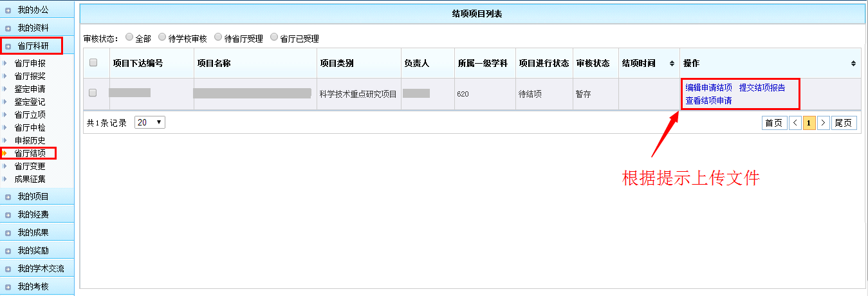868x296 pixels.
Task: Click the 提交结项报告 link
Action: (762, 88)
